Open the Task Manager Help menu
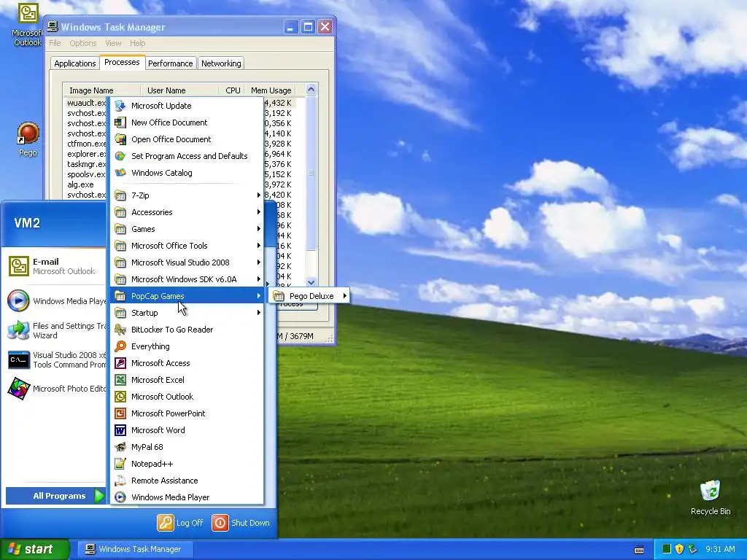The height and width of the screenshot is (560, 747). pos(138,43)
